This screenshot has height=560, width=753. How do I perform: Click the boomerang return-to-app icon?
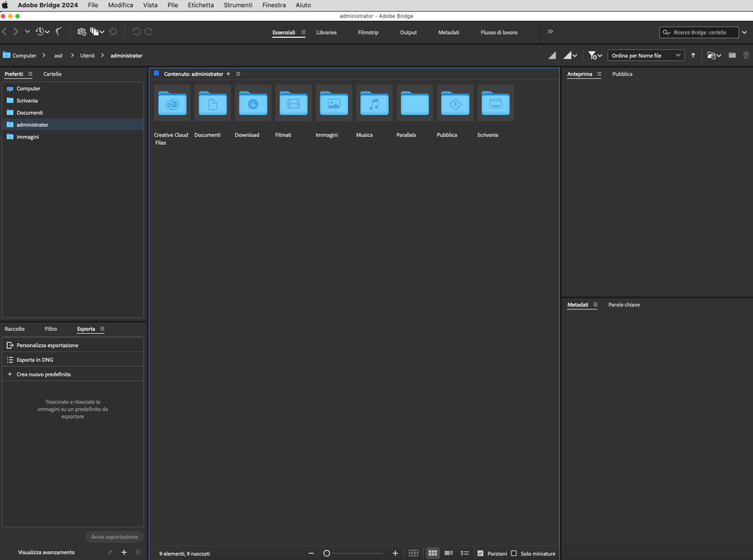(x=59, y=31)
